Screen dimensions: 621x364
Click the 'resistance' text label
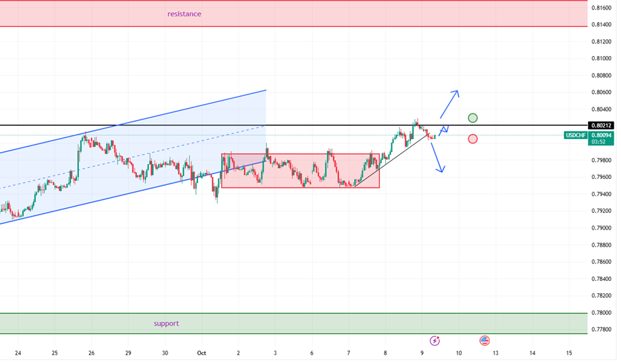184,14
